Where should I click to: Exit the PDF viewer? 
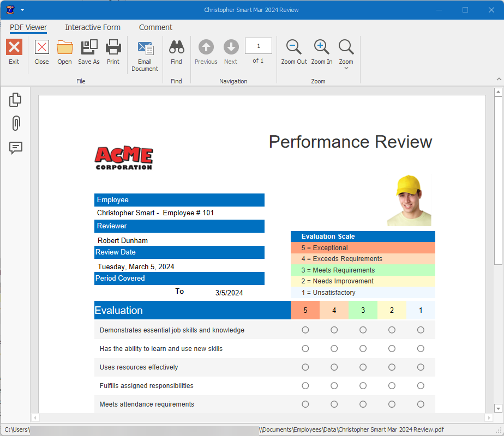[x=14, y=52]
